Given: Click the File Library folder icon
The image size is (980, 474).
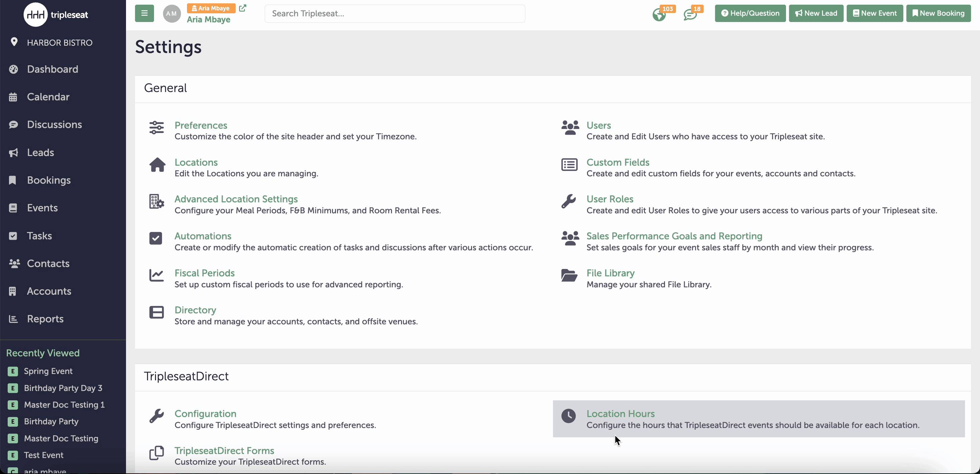Looking at the screenshot, I should click(x=569, y=275).
